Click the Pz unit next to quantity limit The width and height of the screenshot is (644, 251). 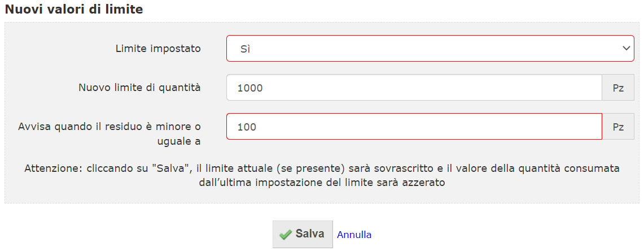point(618,87)
